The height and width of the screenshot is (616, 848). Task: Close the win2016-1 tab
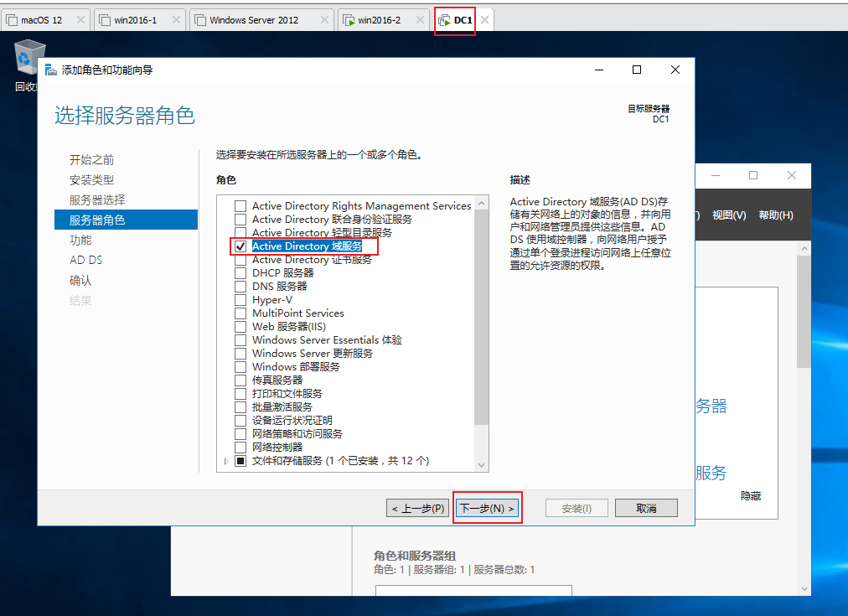pyautogui.click(x=176, y=20)
